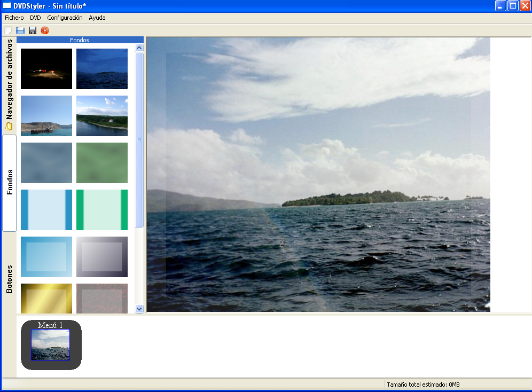This screenshot has height=392, width=532.
Task: Open the DVD menu
Action: point(35,18)
